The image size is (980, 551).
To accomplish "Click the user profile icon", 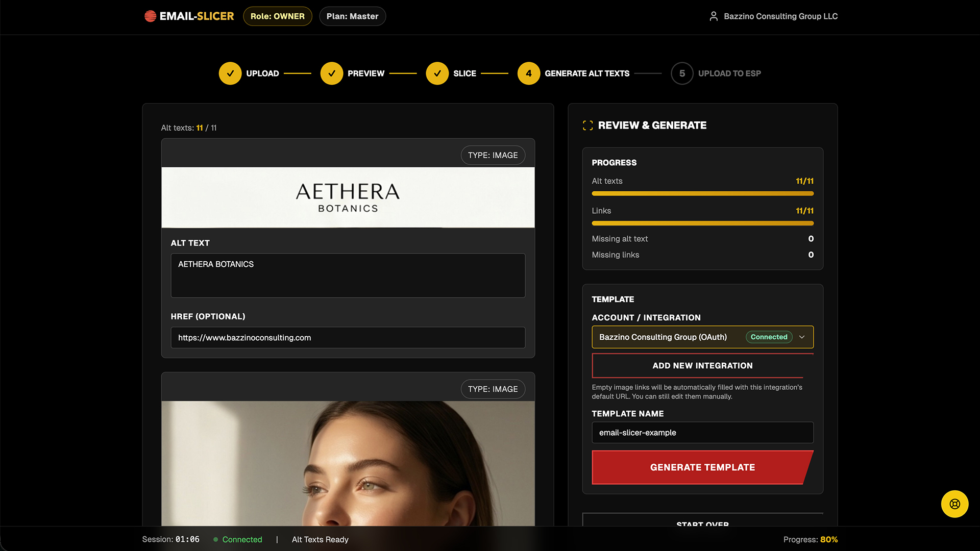I will [x=714, y=16].
